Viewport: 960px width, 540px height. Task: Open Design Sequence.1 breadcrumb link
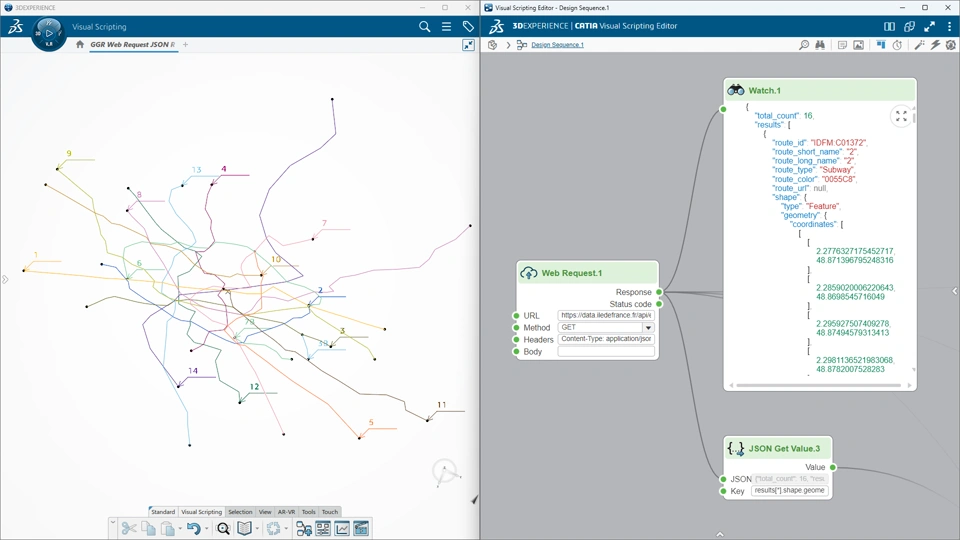[557, 45]
